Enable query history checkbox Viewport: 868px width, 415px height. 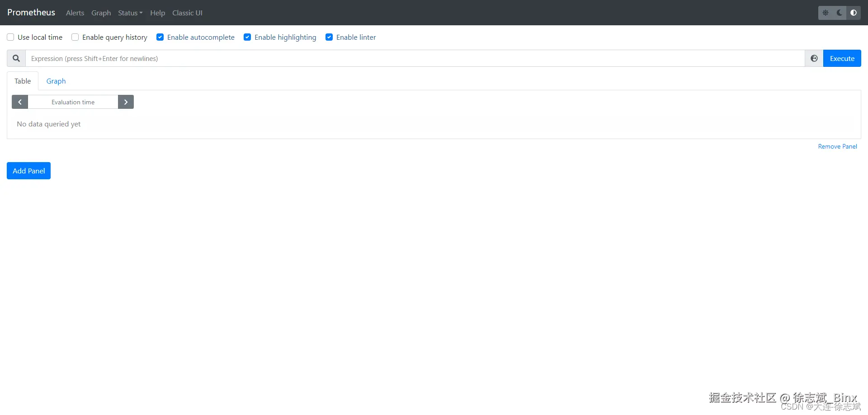pyautogui.click(x=75, y=37)
